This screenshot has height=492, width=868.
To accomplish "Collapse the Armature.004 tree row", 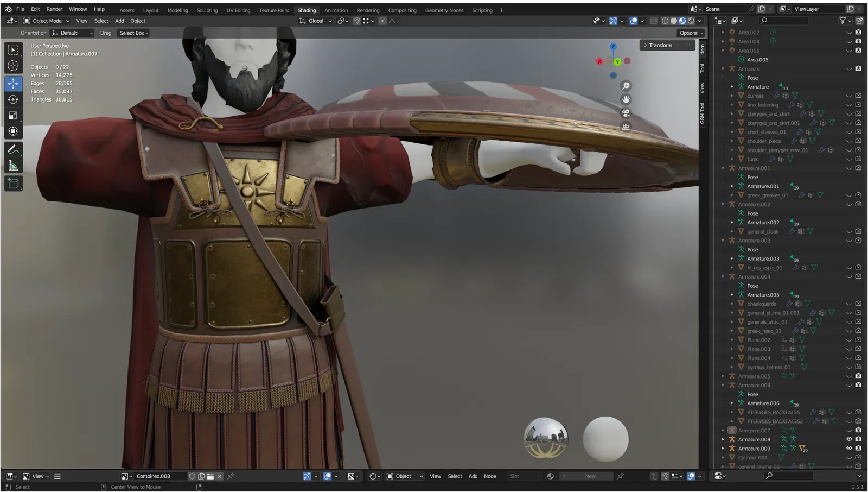I will click(x=723, y=277).
